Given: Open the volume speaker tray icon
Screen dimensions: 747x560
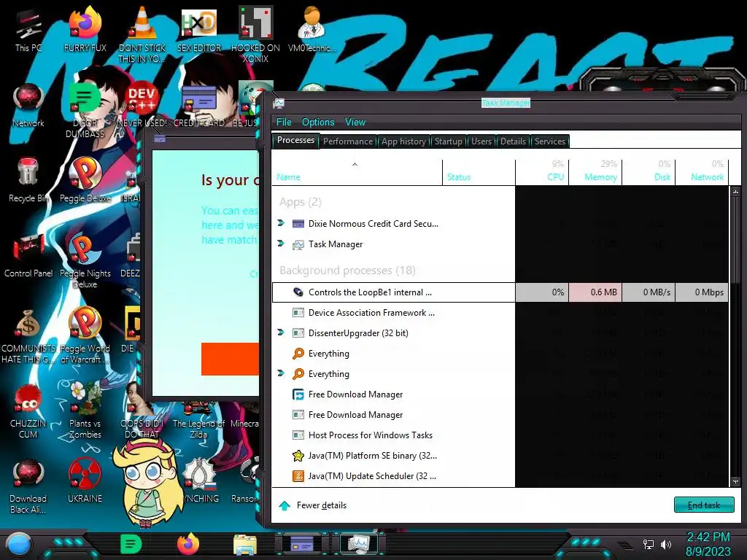Looking at the screenshot, I should pyautogui.click(x=666, y=544).
